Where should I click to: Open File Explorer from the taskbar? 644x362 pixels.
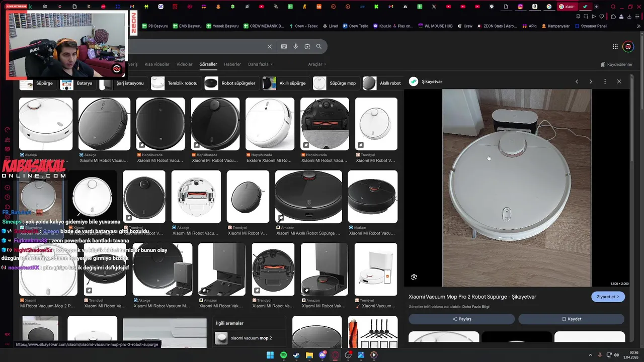(309, 355)
